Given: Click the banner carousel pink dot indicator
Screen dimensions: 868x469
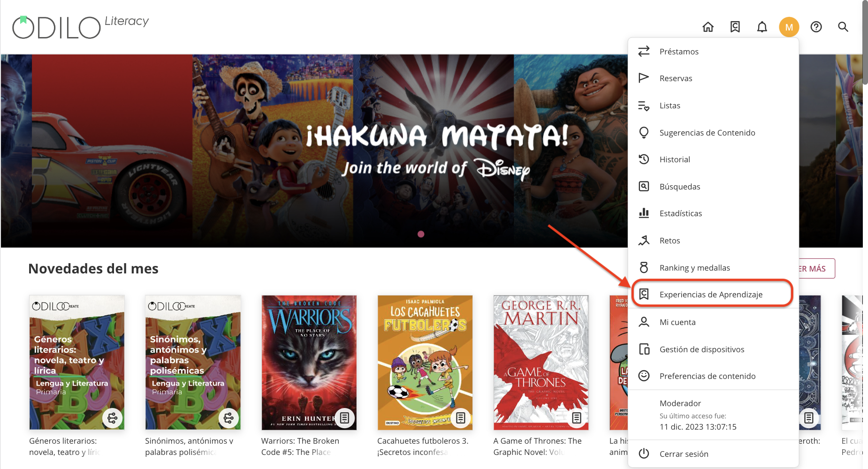Looking at the screenshot, I should 421,234.
